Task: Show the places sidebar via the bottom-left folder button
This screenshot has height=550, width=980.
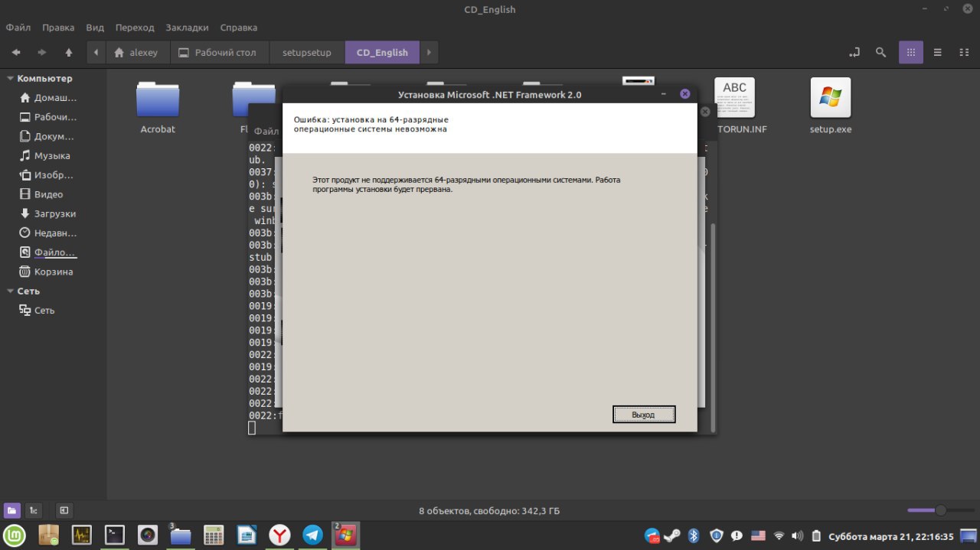Action: pyautogui.click(x=12, y=510)
